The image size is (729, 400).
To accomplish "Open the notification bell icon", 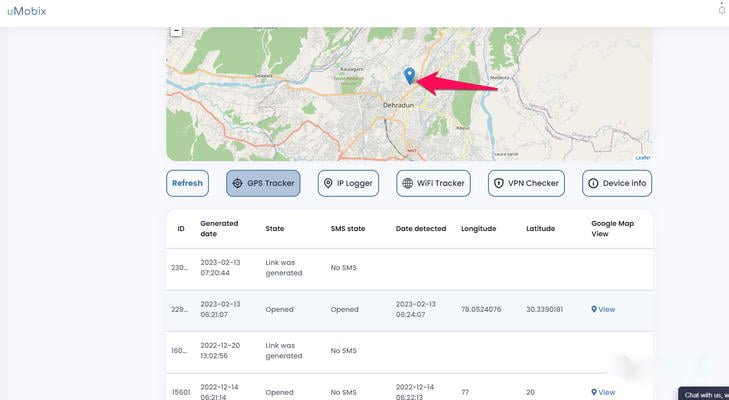I will [722, 9].
